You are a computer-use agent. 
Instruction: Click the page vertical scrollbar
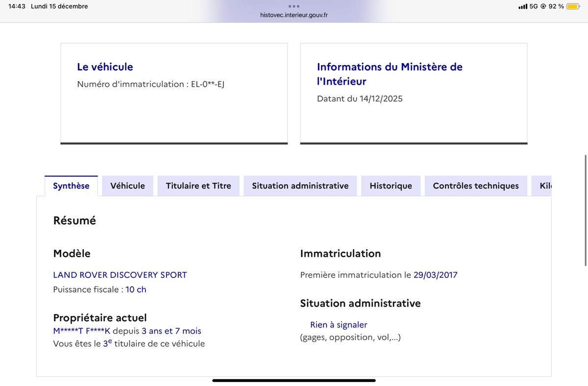[585, 211]
